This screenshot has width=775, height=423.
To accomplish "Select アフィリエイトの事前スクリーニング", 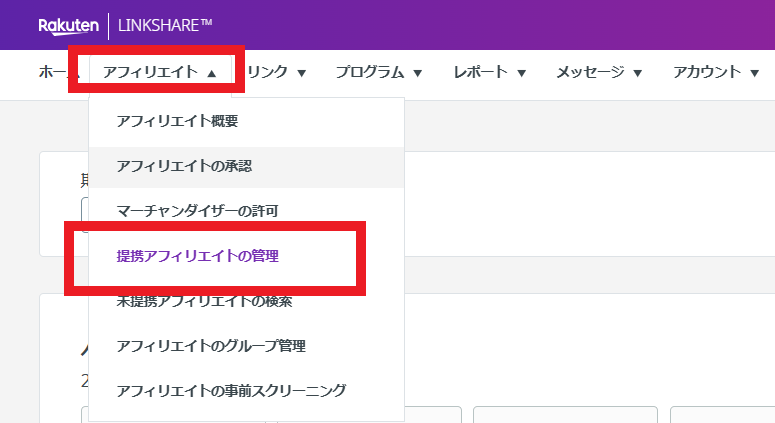I will 231,390.
